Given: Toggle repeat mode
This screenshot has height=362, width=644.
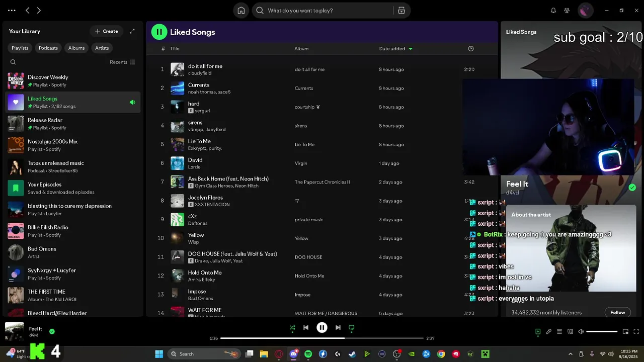Looking at the screenshot, I should (352, 327).
